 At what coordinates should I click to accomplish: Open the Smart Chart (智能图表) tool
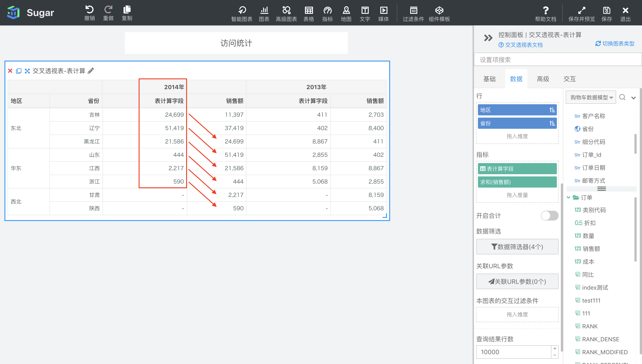[242, 14]
